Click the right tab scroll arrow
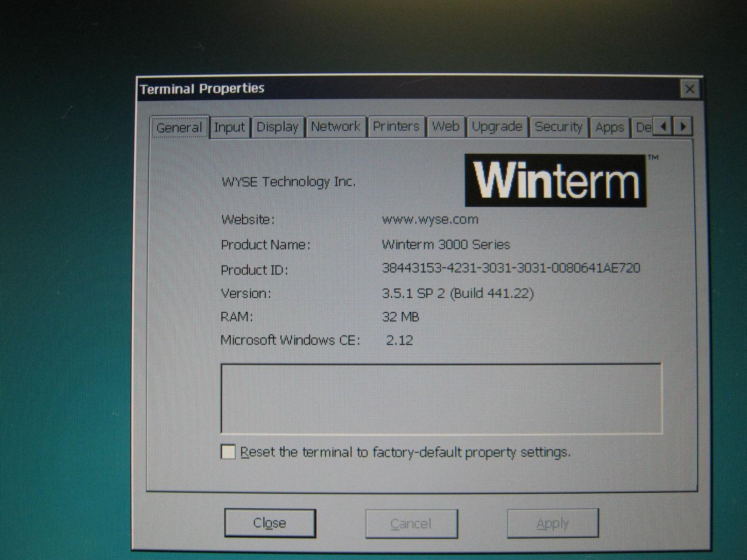The height and width of the screenshot is (560, 747). pos(683,126)
